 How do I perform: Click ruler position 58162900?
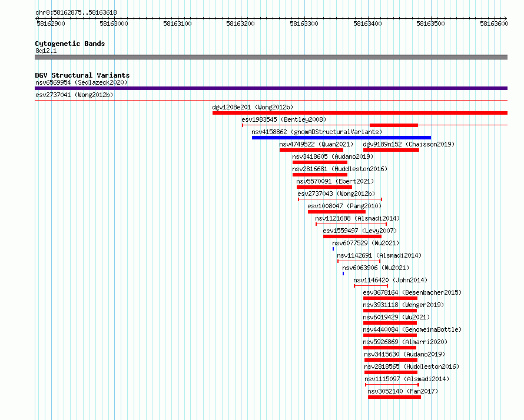pyautogui.click(x=51, y=24)
